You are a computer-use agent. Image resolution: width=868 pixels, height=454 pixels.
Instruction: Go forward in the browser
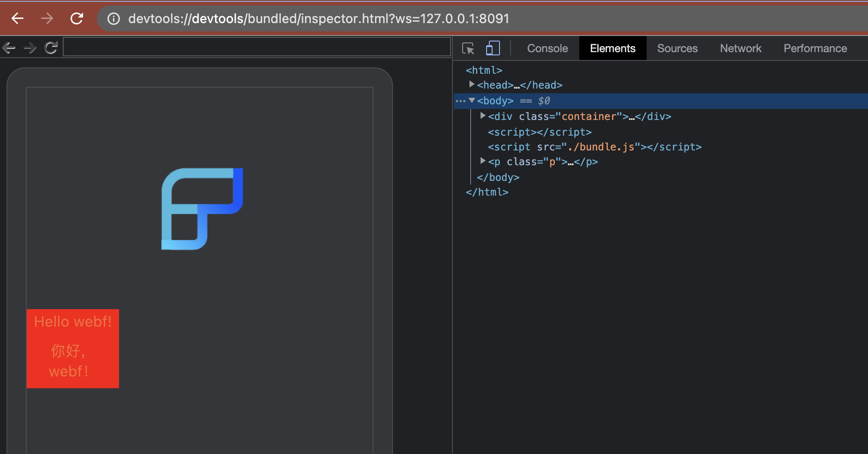point(47,18)
